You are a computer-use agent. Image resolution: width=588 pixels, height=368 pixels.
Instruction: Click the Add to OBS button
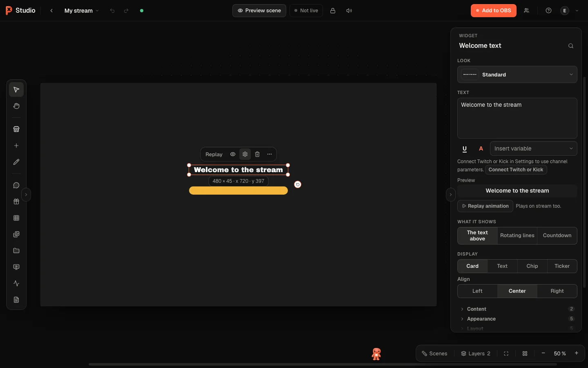point(494,11)
